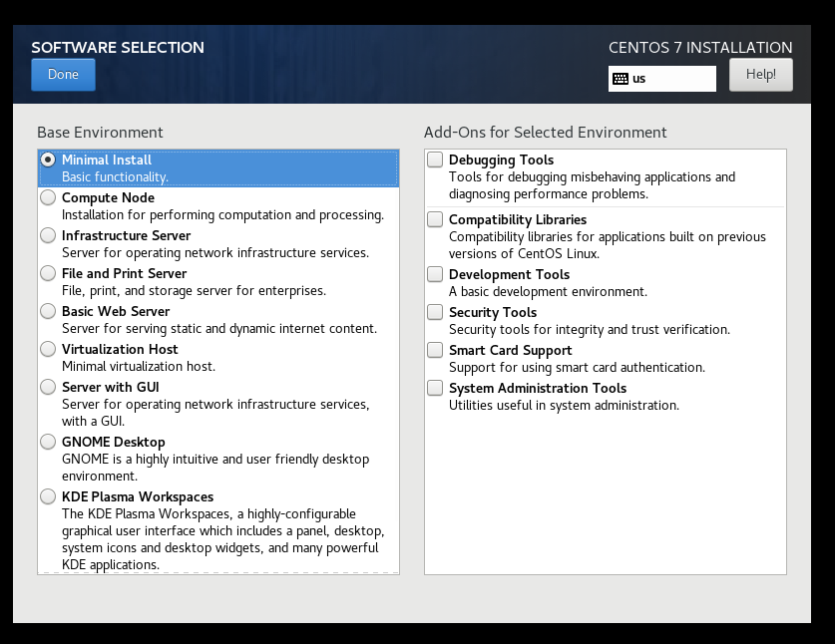Check the Compatibility Libraries add-on

pos(435,219)
